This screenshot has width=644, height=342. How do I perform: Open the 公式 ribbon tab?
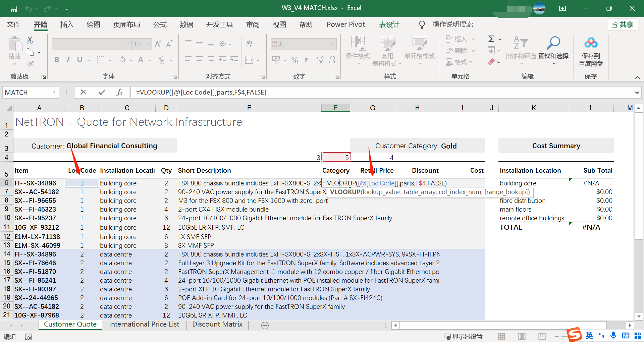tap(160, 24)
